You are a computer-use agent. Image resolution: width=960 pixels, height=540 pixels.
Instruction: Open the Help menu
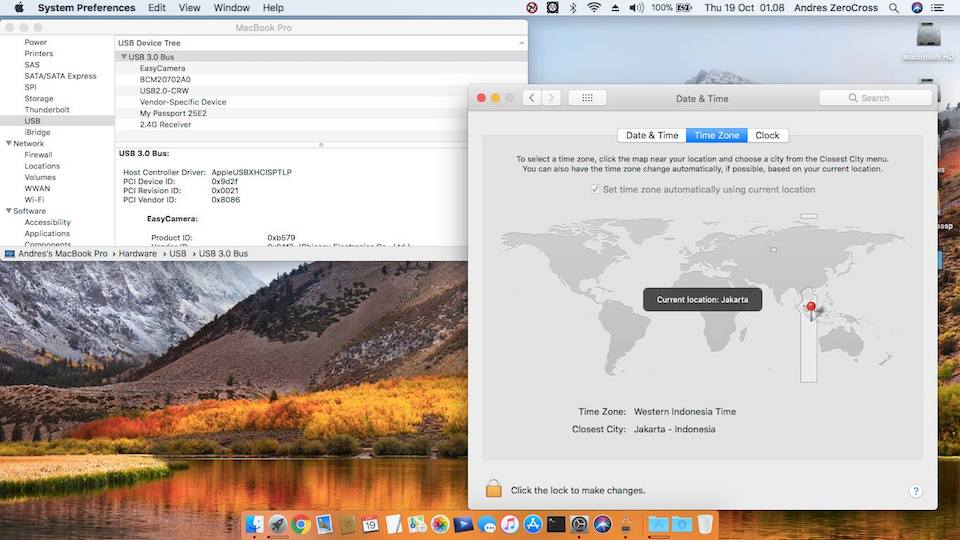point(273,8)
